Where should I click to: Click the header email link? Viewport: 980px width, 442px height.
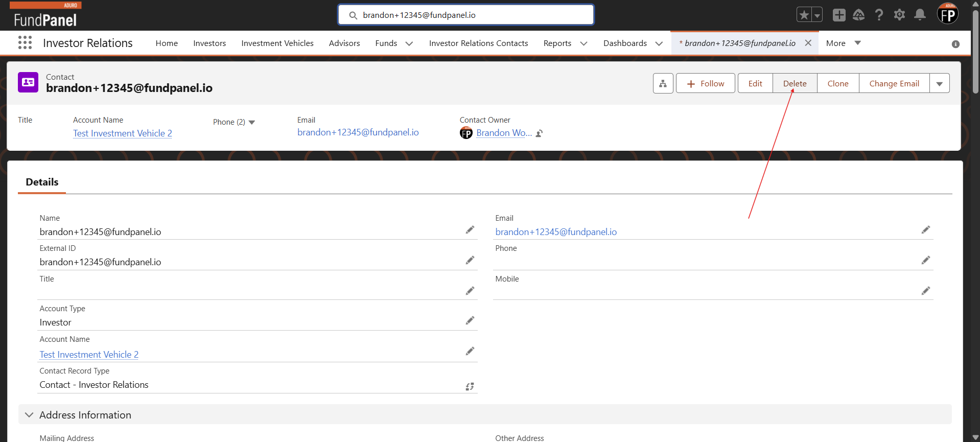(x=358, y=132)
